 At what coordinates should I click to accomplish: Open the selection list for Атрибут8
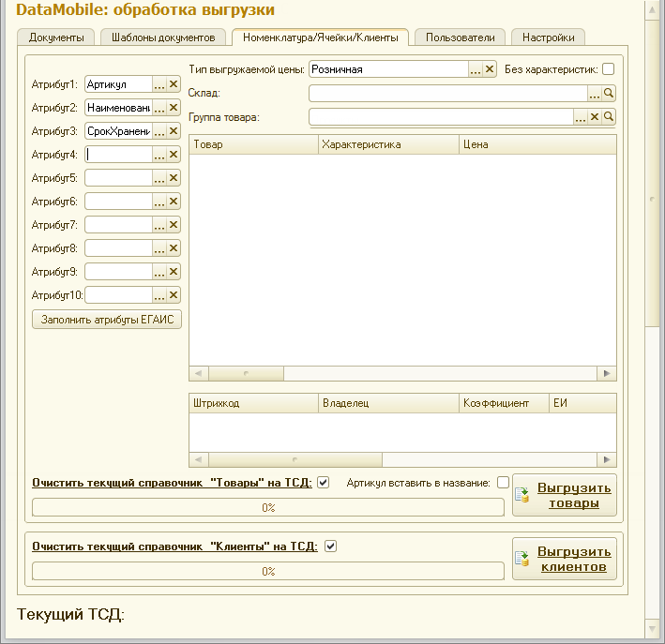159,248
